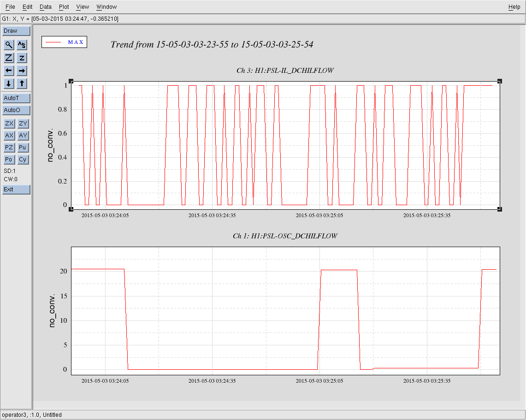This screenshot has height=420, width=526.
Task: Click bottom-right selection handle of upper graph
Action: 500,209
